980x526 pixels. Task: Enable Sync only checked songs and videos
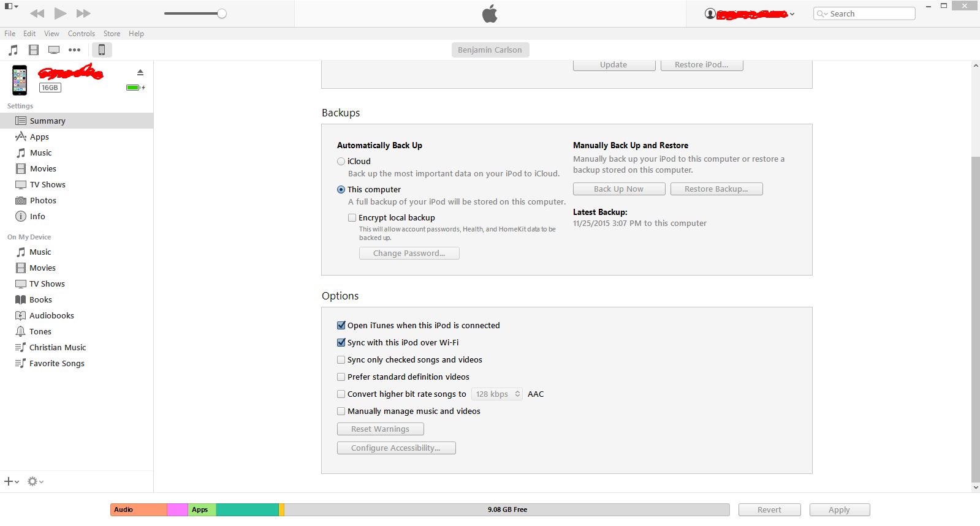[341, 359]
